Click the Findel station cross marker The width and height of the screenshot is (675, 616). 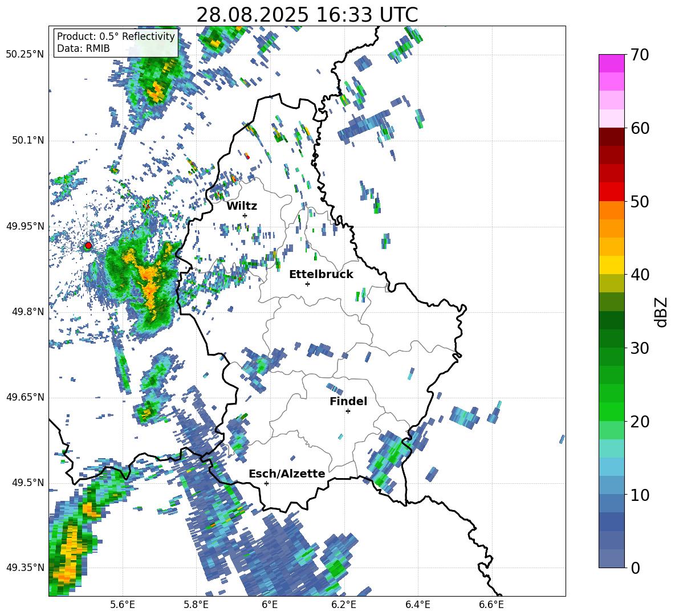tap(348, 411)
